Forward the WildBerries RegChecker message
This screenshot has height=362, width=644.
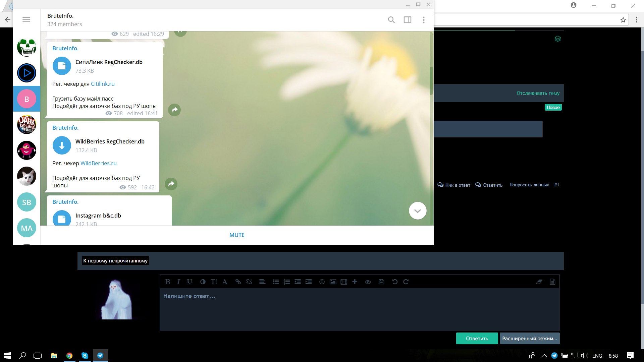(x=171, y=184)
